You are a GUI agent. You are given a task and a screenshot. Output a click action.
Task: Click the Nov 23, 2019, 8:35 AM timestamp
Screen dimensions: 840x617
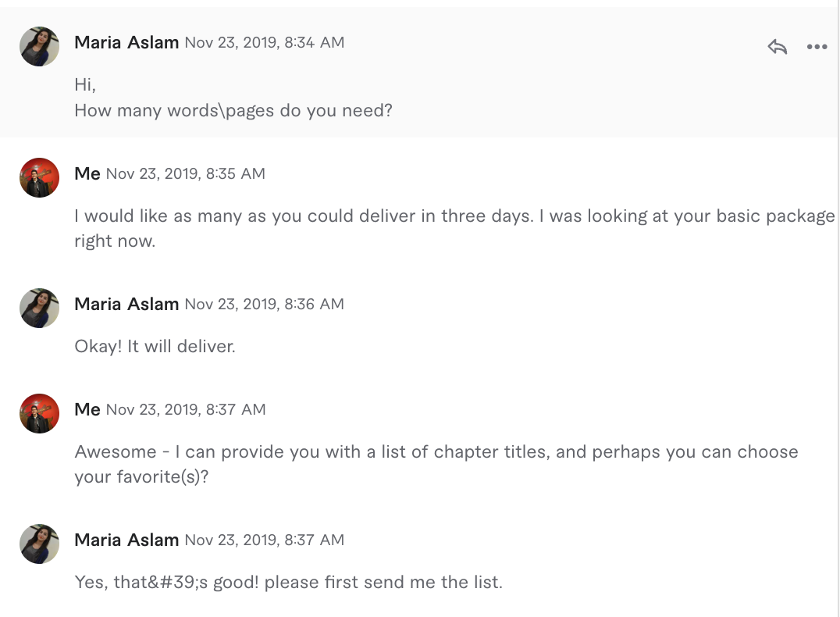pyautogui.click(x=186, y=174)
